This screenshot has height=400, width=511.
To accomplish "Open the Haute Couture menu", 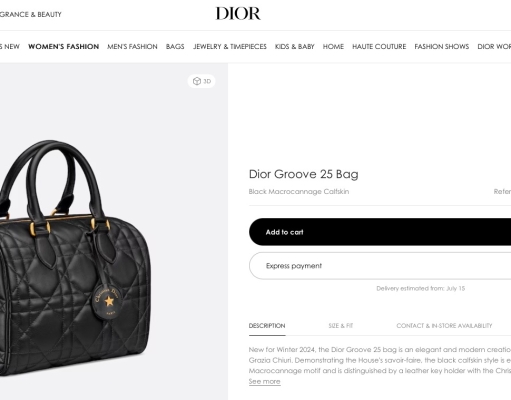I will [x=379, y=47].
